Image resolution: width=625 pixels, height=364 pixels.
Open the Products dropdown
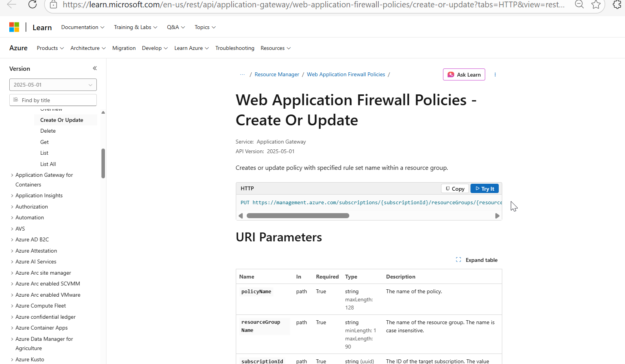tap(50, 48)
